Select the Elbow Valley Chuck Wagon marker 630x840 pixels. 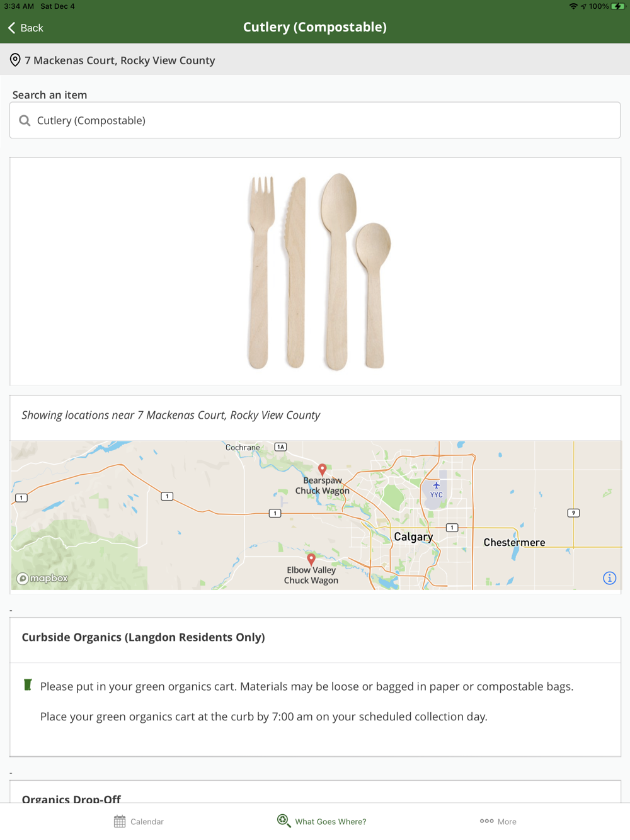point(311,559)
